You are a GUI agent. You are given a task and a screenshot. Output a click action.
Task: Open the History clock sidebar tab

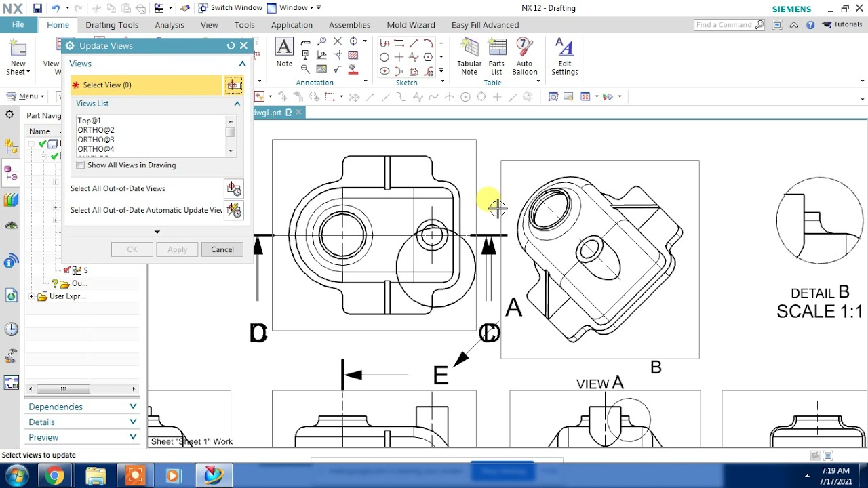(x=11, y=329)
